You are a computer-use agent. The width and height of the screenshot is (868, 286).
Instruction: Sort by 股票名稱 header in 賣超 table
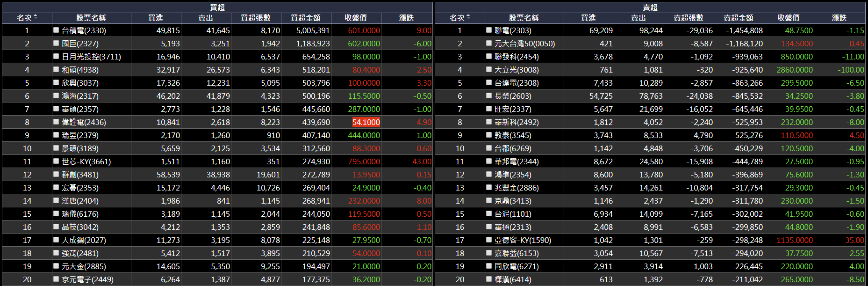click(524, 18)
